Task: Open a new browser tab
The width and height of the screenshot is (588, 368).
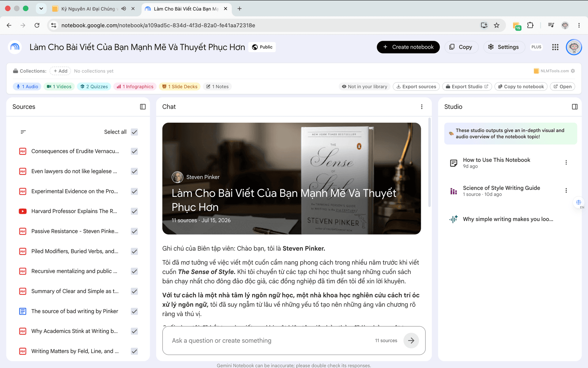Action: pos(239,9)
